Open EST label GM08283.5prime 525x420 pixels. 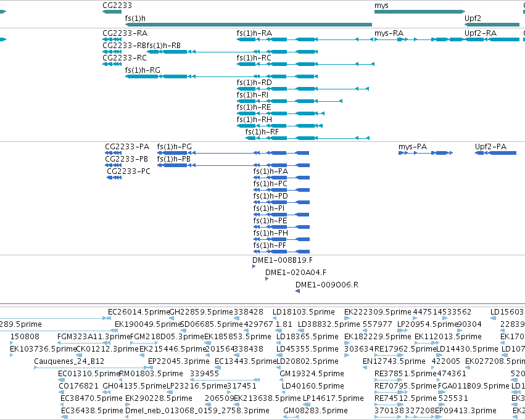click(315, 411)
